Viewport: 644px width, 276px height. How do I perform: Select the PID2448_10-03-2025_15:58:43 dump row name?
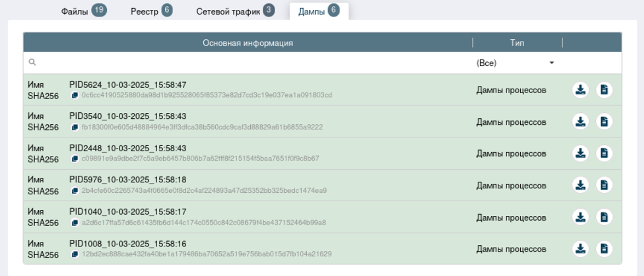click(128, 148)
